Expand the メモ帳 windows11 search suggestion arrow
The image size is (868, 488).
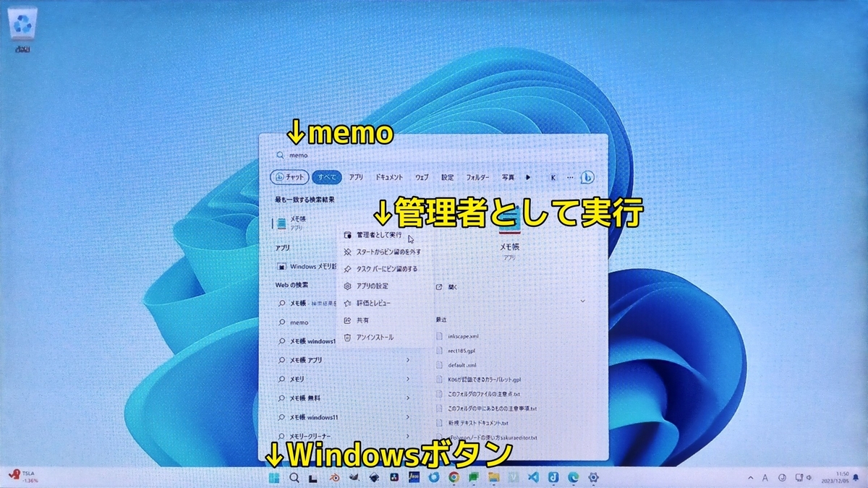409,417
